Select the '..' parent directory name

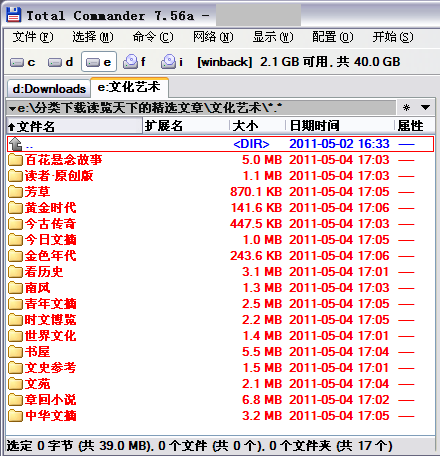click(x=29, y=146)
